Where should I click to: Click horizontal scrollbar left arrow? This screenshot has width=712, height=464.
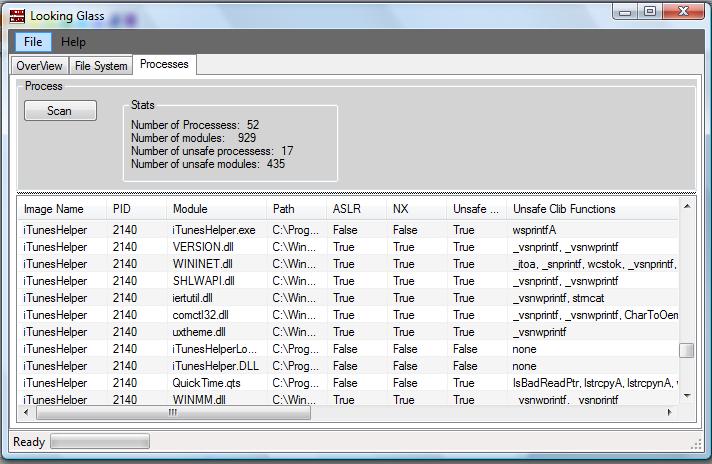[26, 412]
